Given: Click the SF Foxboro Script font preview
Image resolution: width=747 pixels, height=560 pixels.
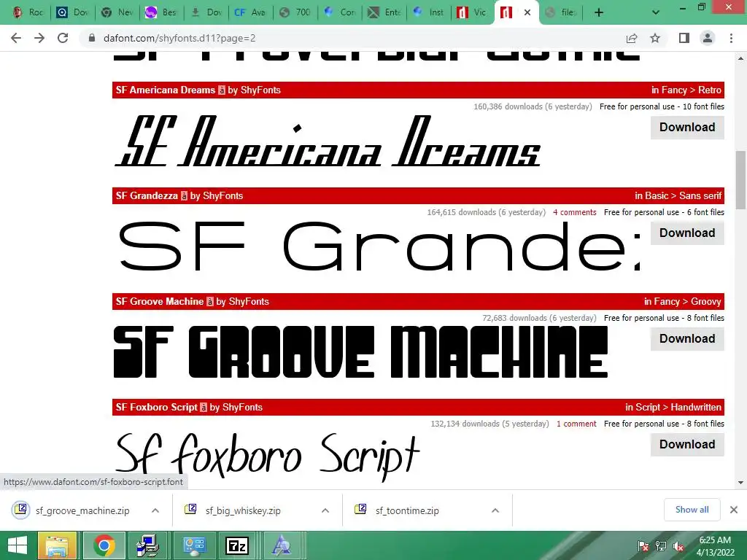Looking at the screenshot, I should click(267, 456).
